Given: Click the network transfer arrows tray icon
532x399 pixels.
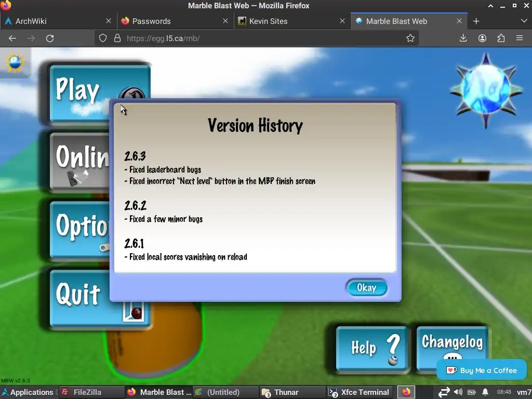Looking at the screenshot, I should [444, 392].
